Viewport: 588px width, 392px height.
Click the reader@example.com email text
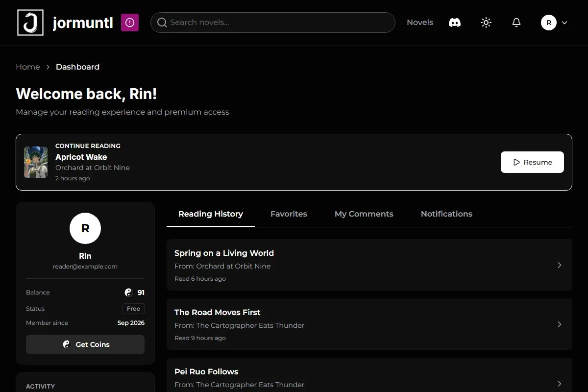coord(85,267)
